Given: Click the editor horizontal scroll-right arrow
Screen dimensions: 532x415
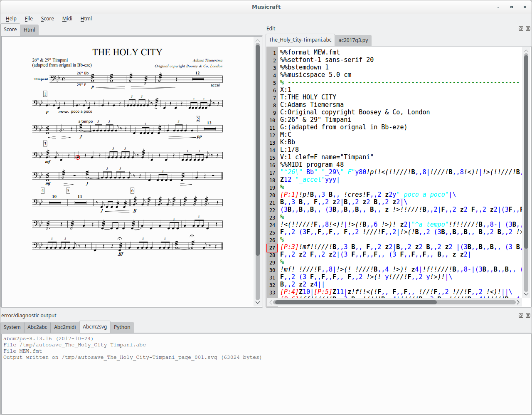Looking at the screenshot, I should 519,302.
